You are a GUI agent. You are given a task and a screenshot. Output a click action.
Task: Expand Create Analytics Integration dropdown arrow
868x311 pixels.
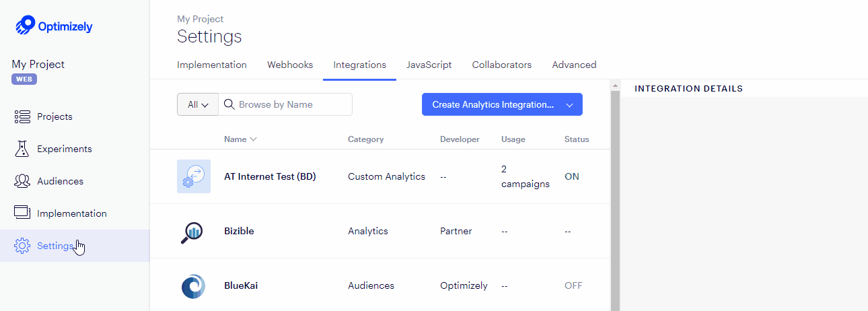tap(569, 105)
